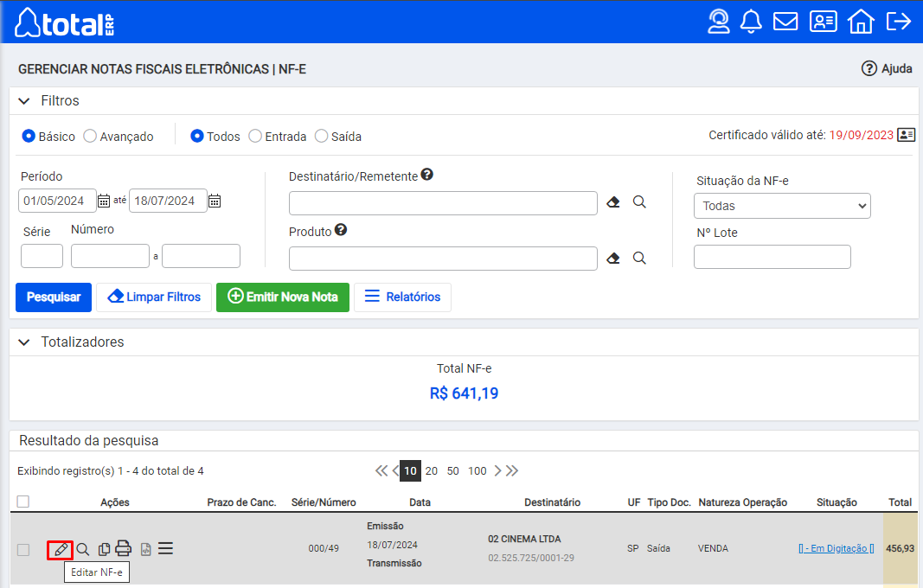This screenshot has height=588, width=923.
Task: Click Limpar Filtros button
Action: pyautogui.click(x=154, y=297)
